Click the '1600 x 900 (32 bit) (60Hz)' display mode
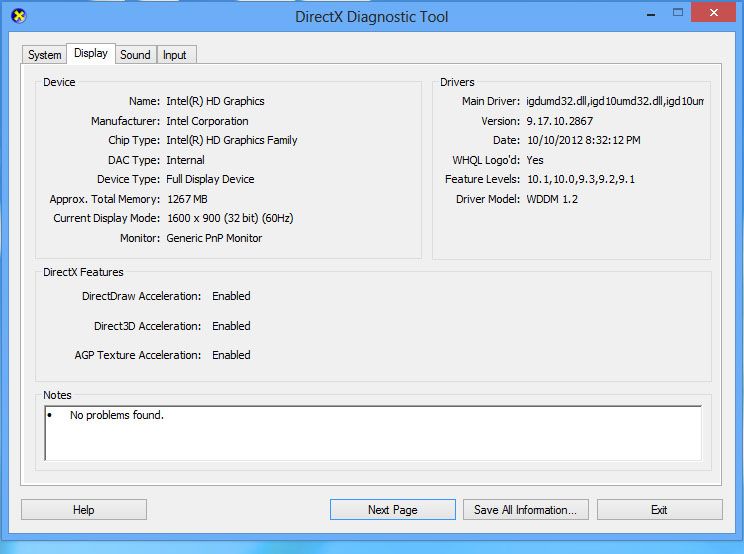 click(230, 218)
